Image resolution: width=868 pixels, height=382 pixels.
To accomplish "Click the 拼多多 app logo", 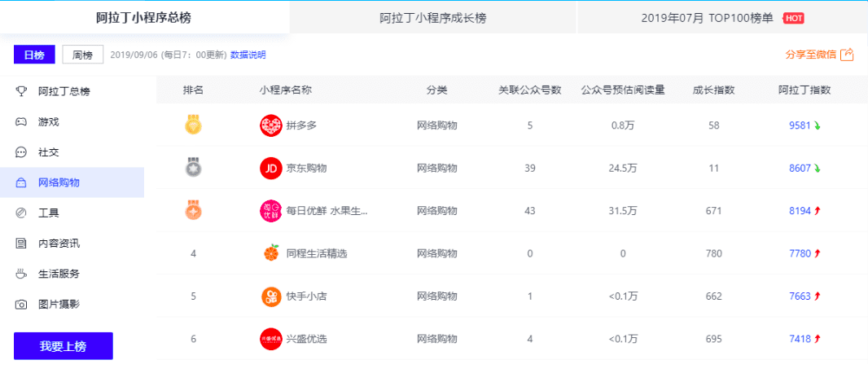I will (270, 125).
